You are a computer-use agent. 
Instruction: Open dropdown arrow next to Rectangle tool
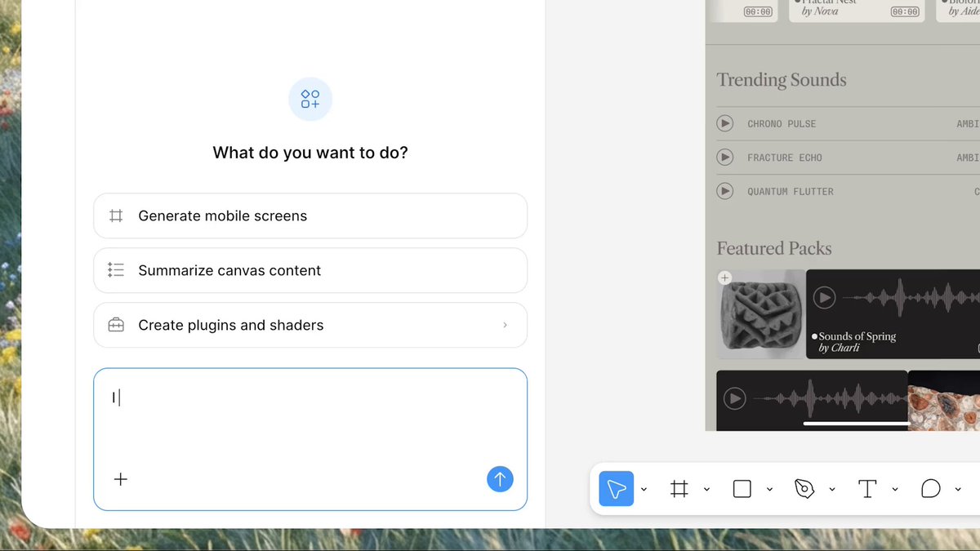coord(770,489)
